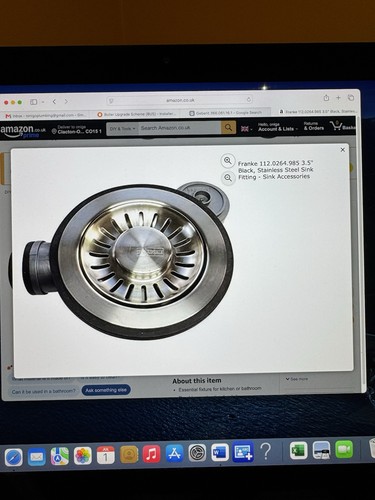Go to Amazon.co.uk home logo
The height and width of the screenshot is (500, 375).
click(23, 130)
